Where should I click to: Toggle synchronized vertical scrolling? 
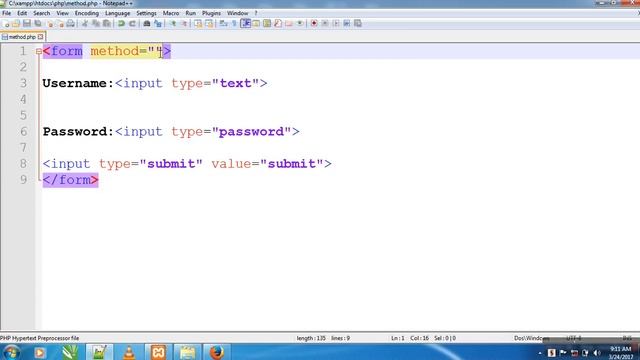click(198, 24)
